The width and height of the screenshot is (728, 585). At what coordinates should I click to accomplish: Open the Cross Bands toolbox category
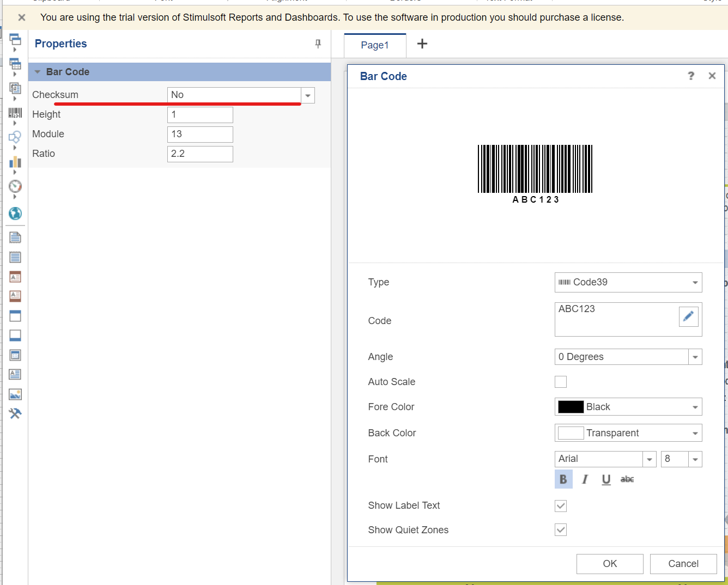15,64
